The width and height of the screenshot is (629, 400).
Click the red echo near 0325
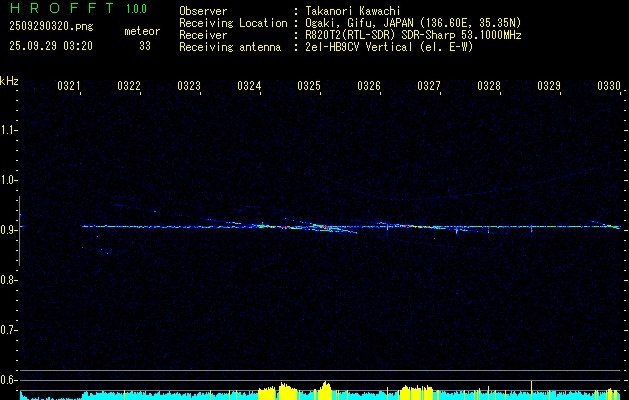[326, 227]
